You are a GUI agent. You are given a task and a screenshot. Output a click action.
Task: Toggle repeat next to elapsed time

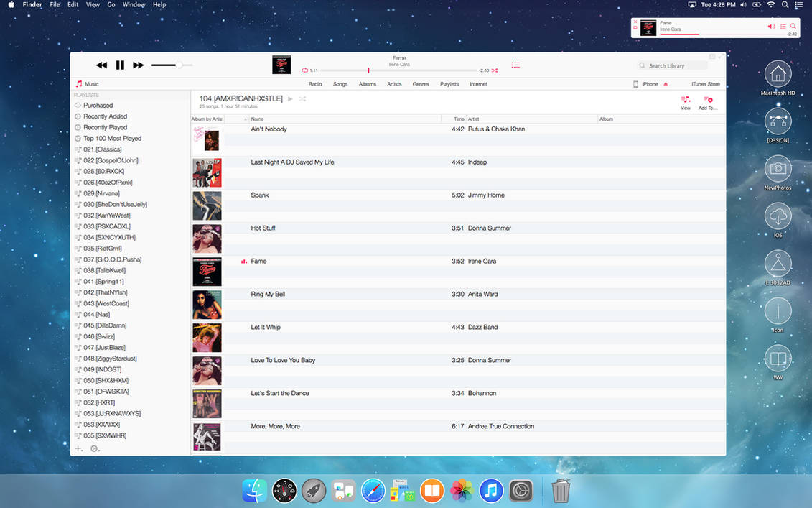[304, 70]
